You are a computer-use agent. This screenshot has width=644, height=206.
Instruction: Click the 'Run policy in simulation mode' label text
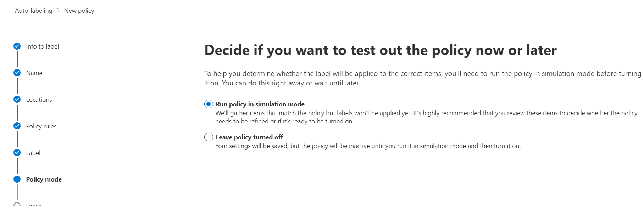point(260,104)
